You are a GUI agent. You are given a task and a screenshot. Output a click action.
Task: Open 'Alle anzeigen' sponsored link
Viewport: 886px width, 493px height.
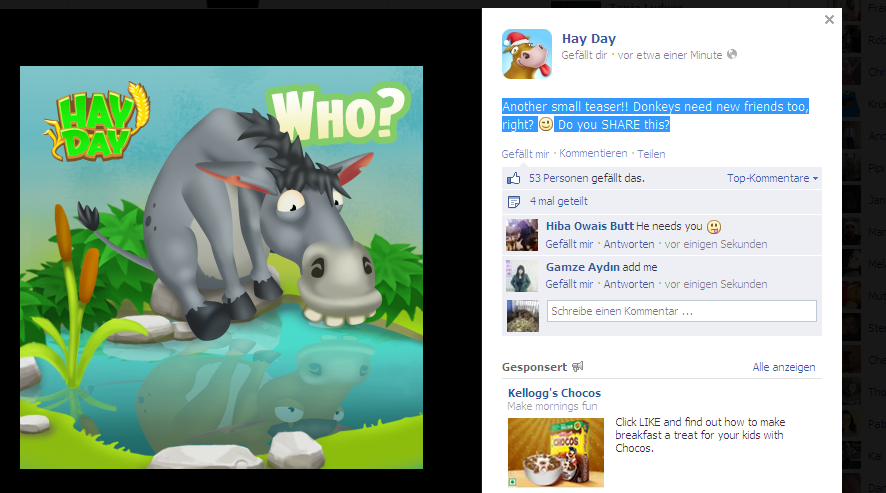point(784,367)
